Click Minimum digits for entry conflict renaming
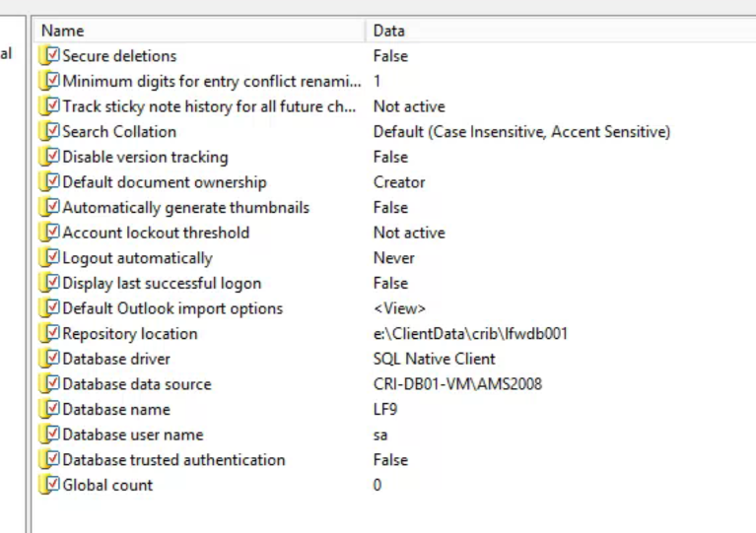This screenshot has height=533, width=756. [x=212, y=81]
